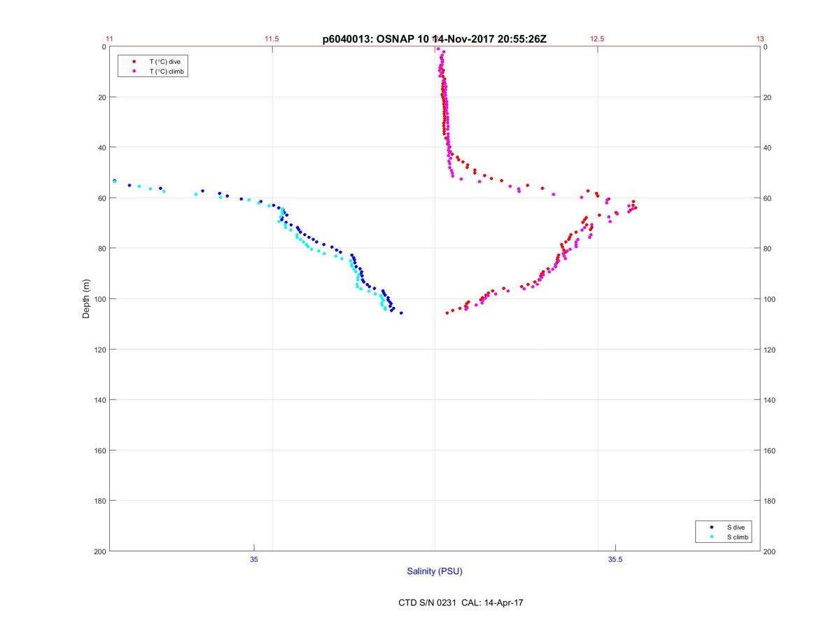
Task: Click the red temperature tick label 13
Action: click(760, 39)
